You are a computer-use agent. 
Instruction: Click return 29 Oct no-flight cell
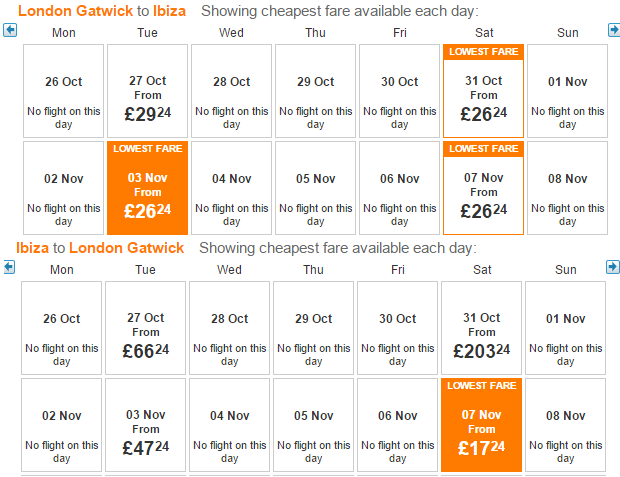click(314, 328)
